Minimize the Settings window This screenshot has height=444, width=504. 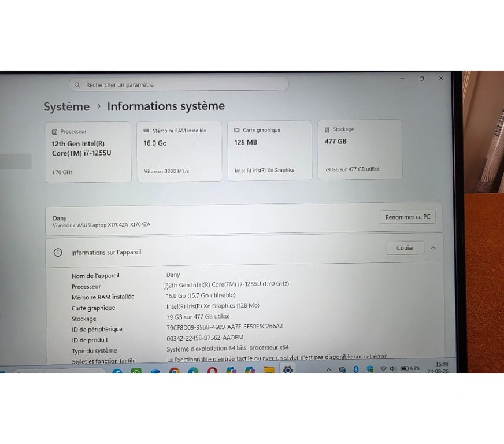coord(402,79)
